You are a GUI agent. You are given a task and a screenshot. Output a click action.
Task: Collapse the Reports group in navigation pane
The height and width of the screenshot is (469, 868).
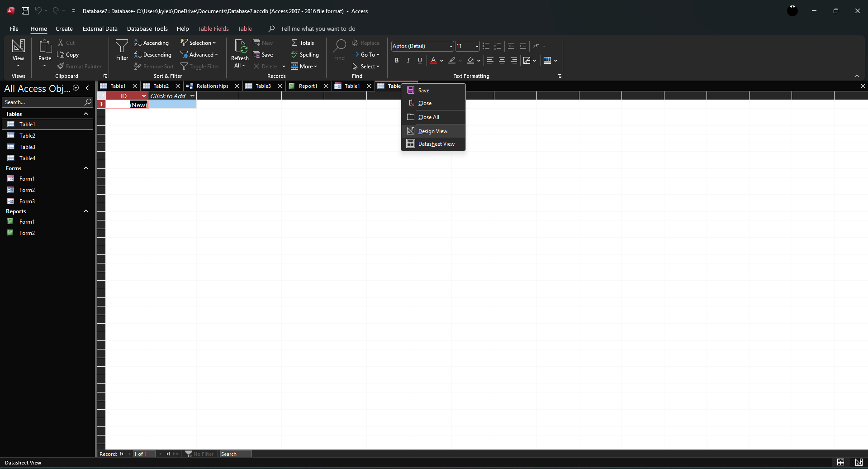tap(86, 211)
